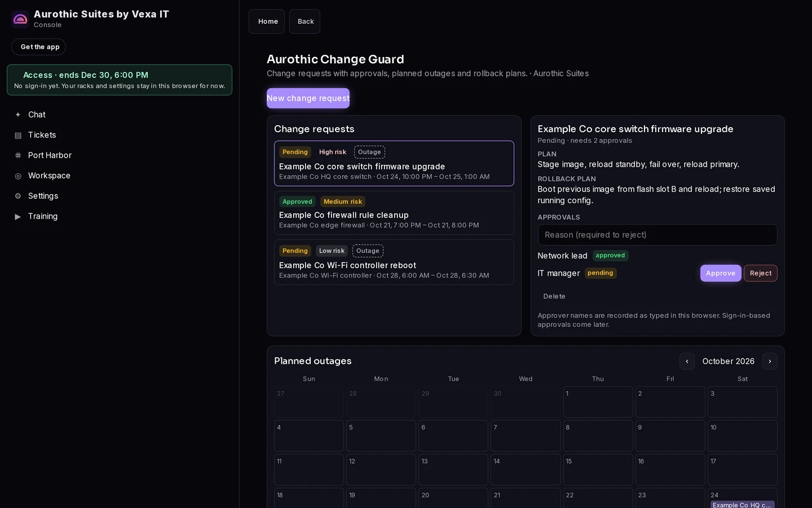Click IT manager pending status badge
The width and height of the screenshot is (812, 508).
(600, 273)
